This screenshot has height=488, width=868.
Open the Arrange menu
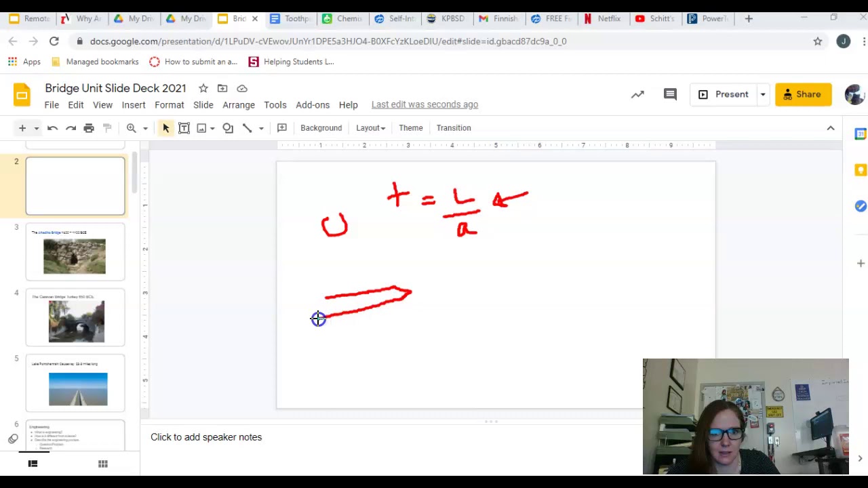(239, 105)
